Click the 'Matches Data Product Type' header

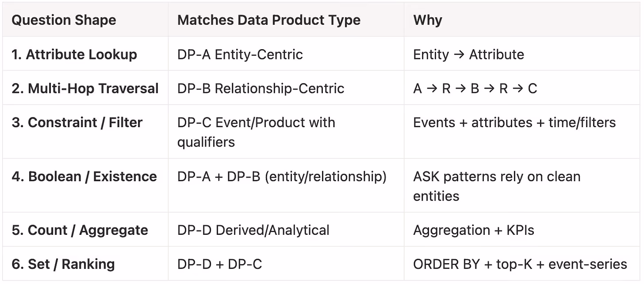click(286, 20)
